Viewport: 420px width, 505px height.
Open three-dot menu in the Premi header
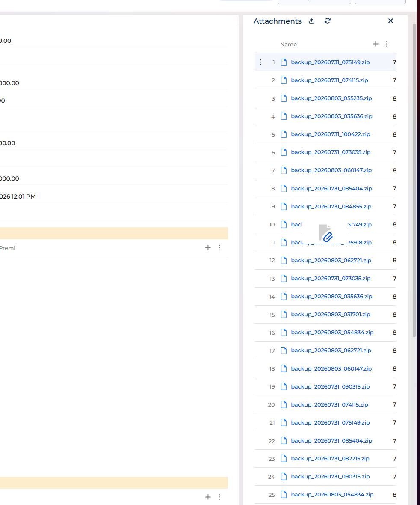click(219, 248)
